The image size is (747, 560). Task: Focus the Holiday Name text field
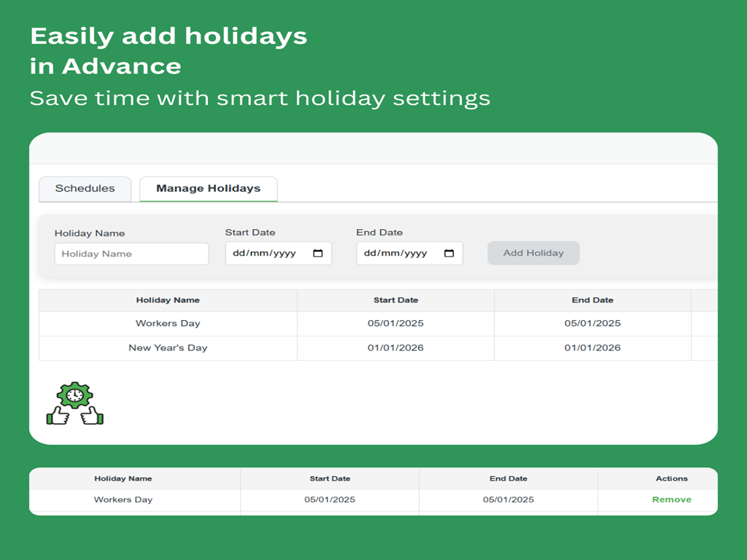[131, 254]
